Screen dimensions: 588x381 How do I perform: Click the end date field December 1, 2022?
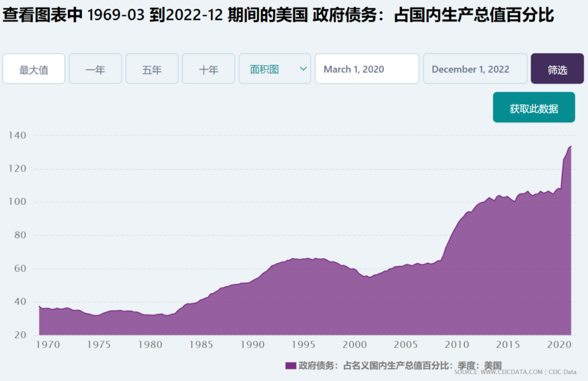475,69
